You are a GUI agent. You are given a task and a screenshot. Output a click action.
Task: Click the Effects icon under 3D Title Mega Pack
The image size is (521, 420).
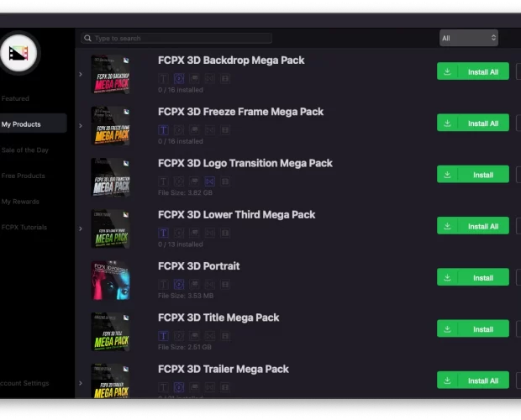tap(194, 336)
